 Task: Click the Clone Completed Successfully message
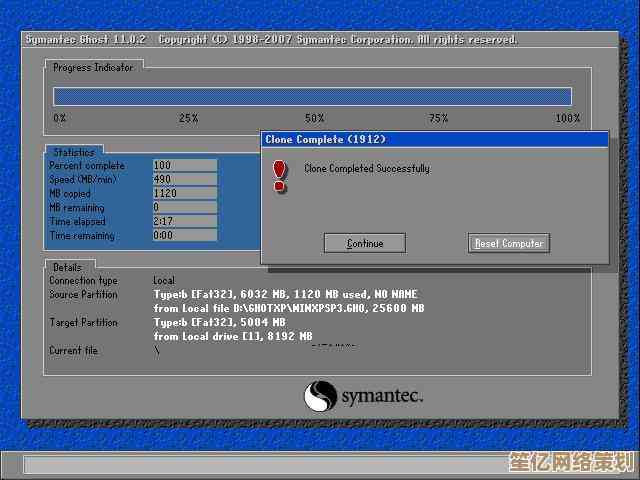tap(366, 169)
